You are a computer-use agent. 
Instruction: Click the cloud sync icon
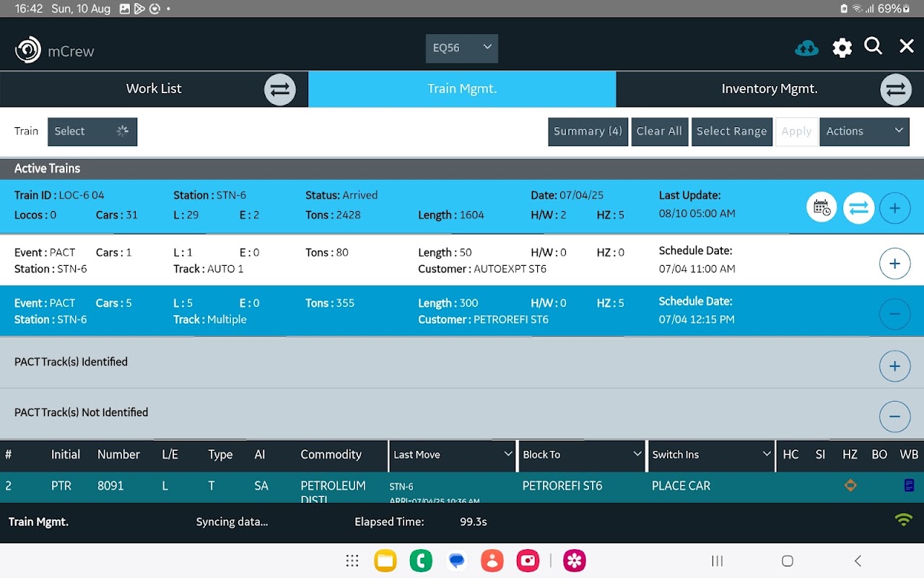click(806, 48)
